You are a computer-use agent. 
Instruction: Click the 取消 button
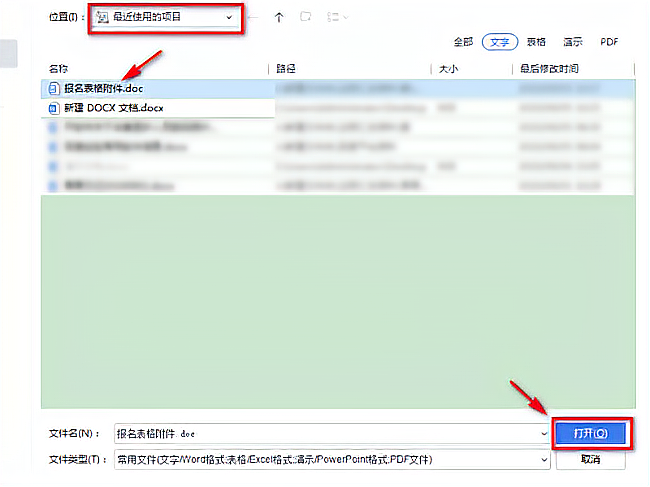(591, 459)
